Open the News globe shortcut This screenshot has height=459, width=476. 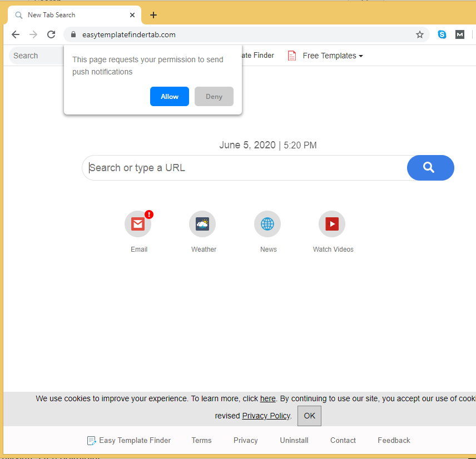[x=267, y=224]
